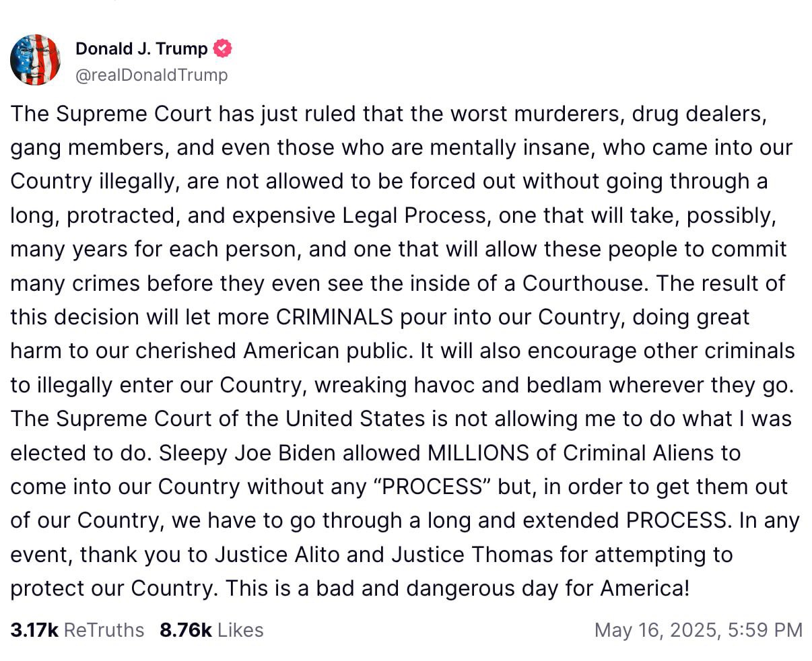Click the phrase Sleepy Joe Biden
Viewport: 812px width, 661px height.
[x=246, y=453]
